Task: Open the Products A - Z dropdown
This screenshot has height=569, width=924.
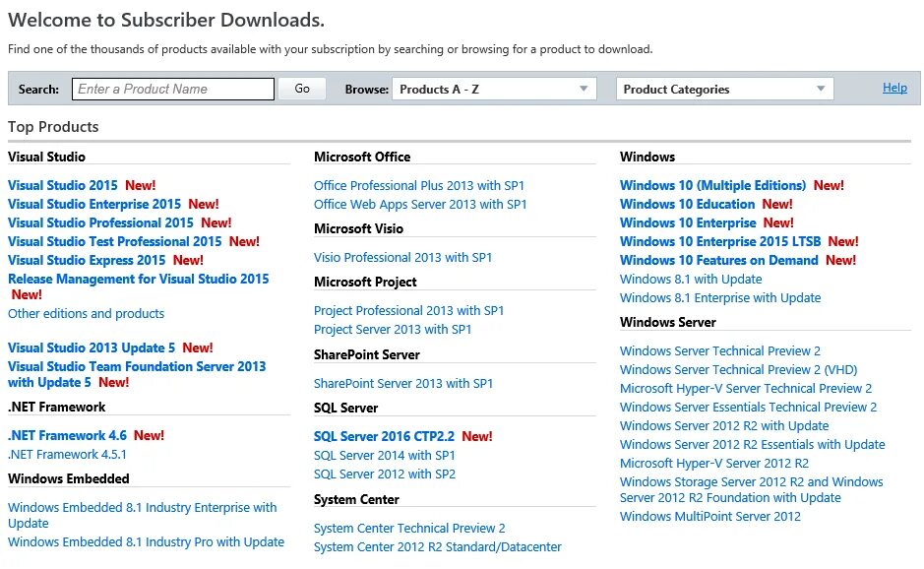Action: click(494, 89)
